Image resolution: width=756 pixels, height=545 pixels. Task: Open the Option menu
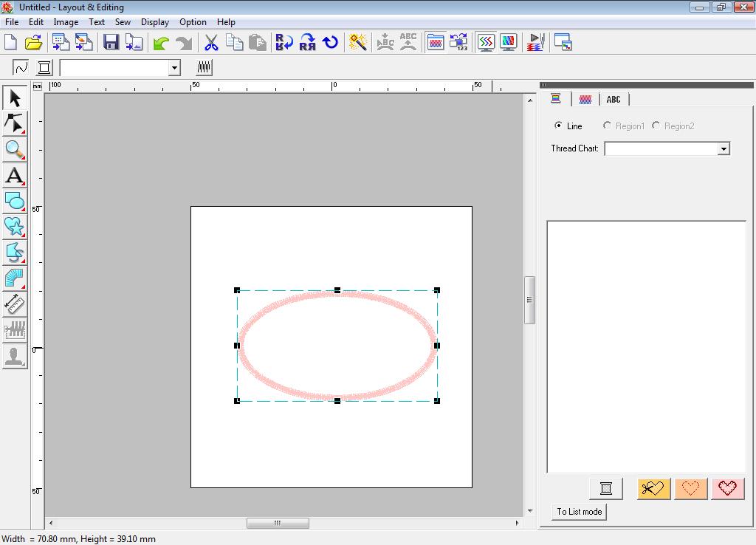193,22
